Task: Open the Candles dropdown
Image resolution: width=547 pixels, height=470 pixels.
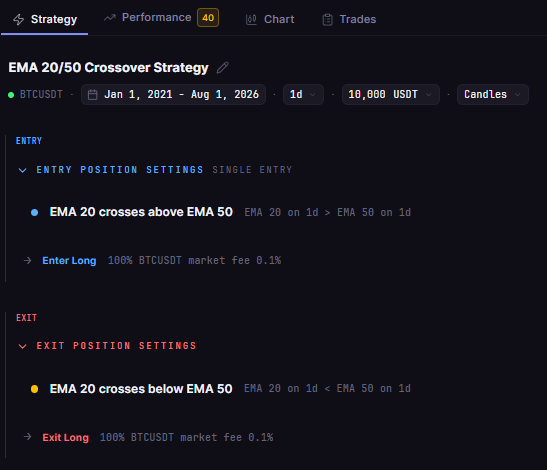Action: 493,95
